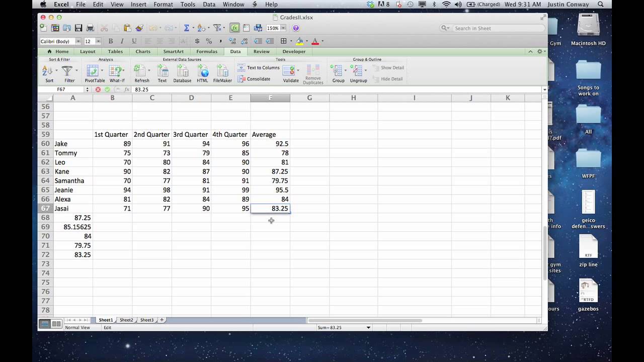Click the Decrease Decimal icon
The width and height of the screenshot is (644, 362).
pos(245,41)
